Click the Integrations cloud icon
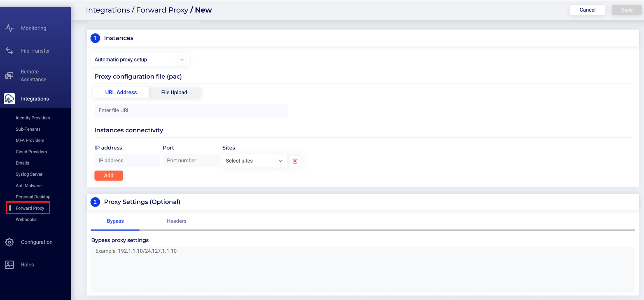The image size is (644, 300). click(x=9, y=99)
